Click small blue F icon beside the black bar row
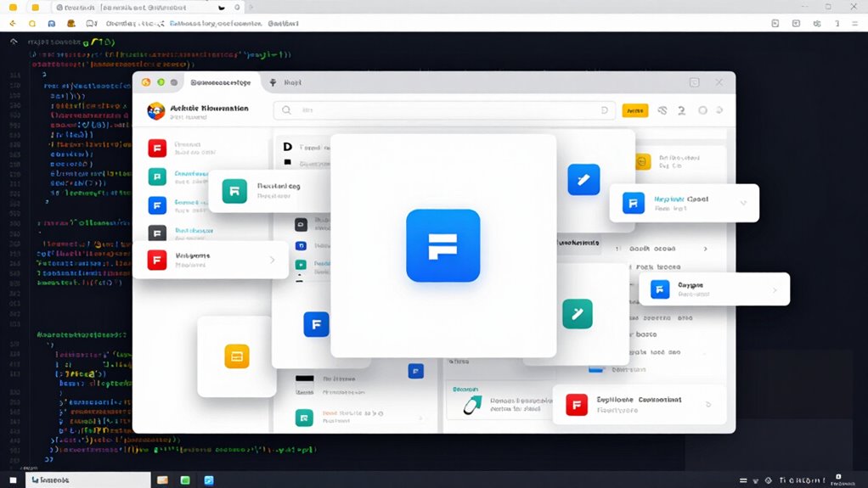This screenshot has height=488, width=868. coord(415,371)
